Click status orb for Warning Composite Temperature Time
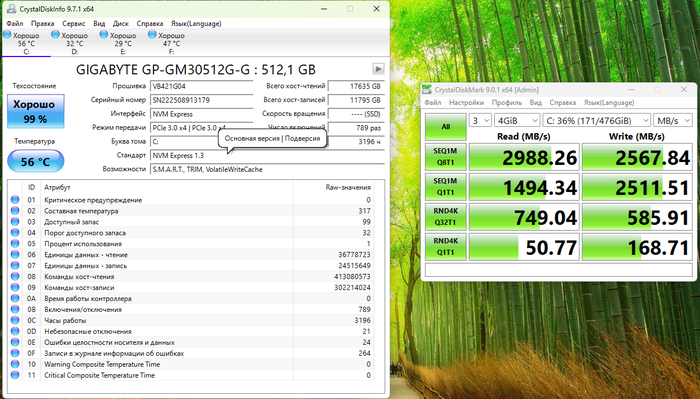 coord(15,364)
